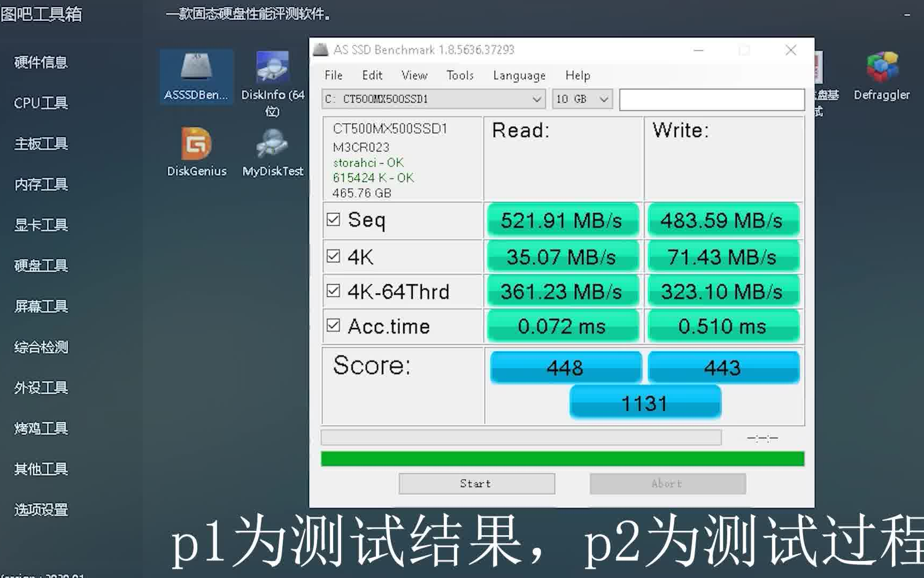Click AS SSD Benchmark title bar icon

click(320, 50)
